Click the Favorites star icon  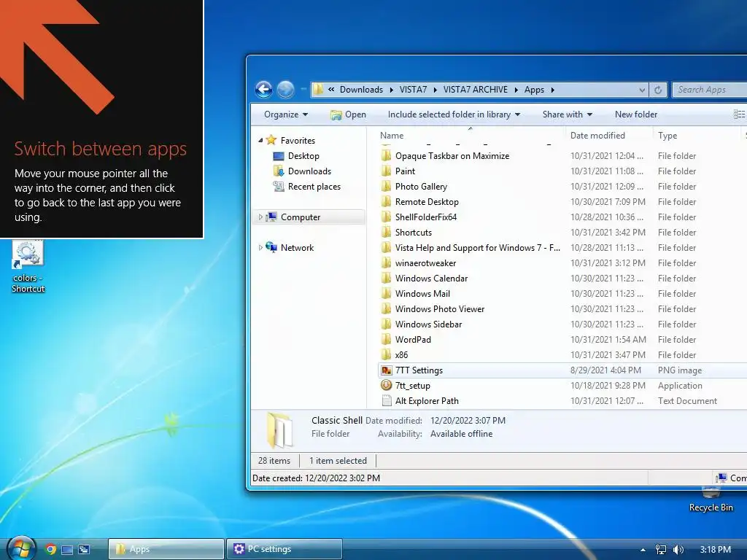point(271,140)
